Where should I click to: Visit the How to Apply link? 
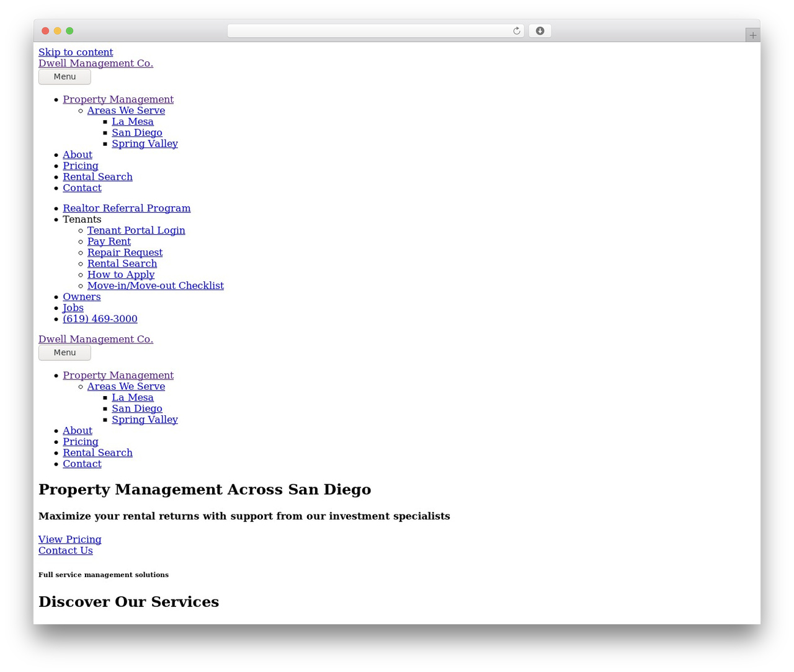120,275
